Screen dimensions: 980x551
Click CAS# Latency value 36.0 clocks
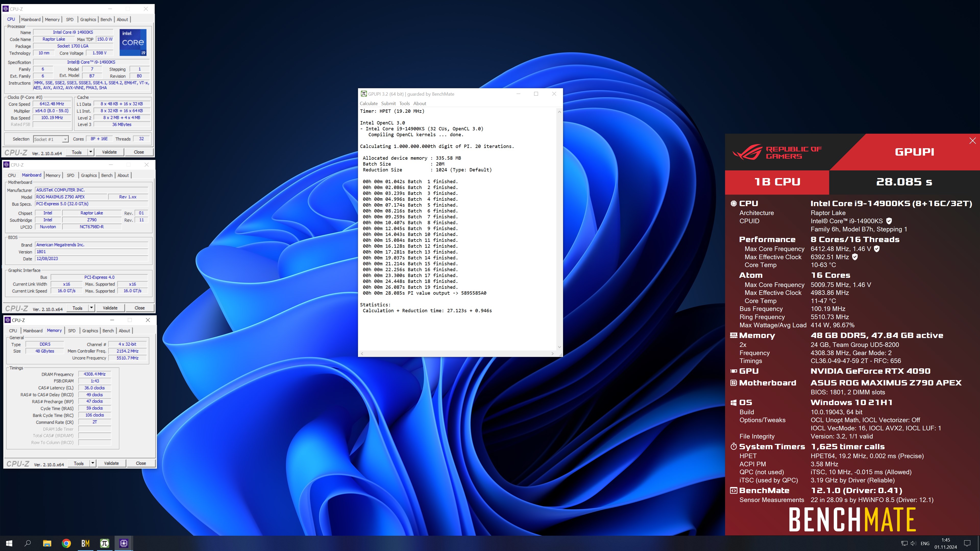pyautogui.click(x=94, y=388)
